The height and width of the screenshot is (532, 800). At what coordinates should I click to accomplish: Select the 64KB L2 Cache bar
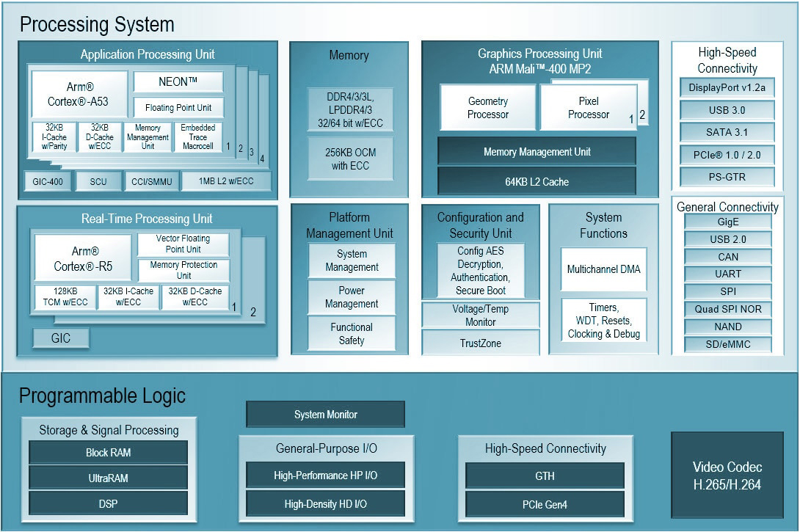[x=537, y=181]
